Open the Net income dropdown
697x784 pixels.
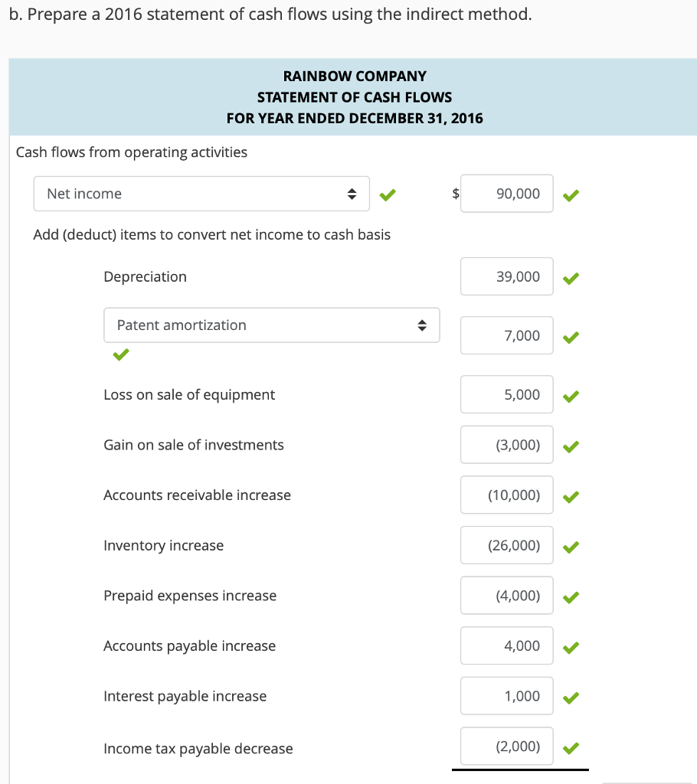[201, 194]
